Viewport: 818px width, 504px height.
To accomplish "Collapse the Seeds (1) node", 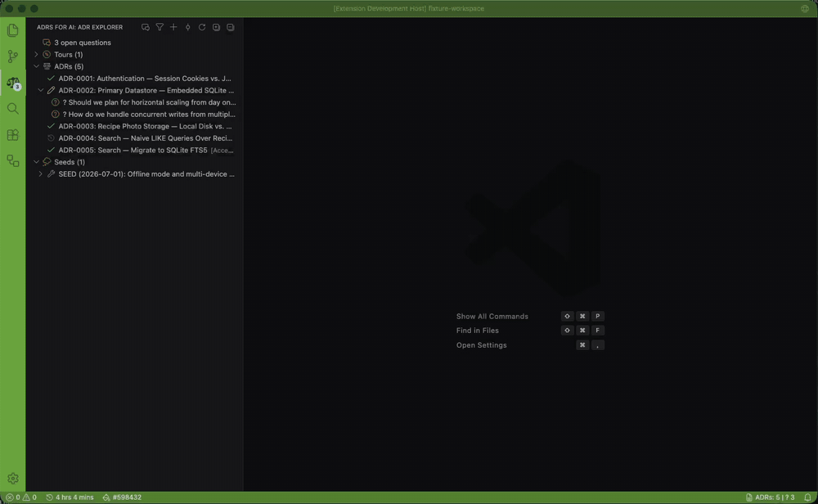I will tap(36, 162).
